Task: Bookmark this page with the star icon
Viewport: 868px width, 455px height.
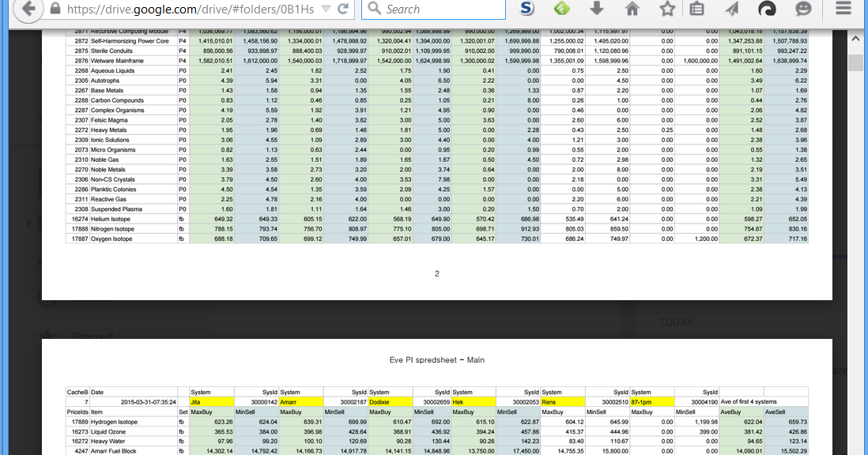Action: (668, 9)
